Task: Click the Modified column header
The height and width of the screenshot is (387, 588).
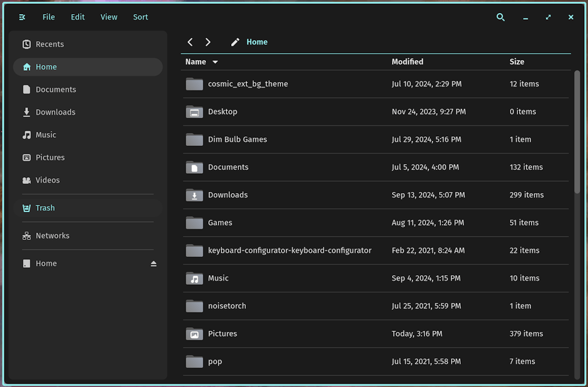Action: click(407, 62)
